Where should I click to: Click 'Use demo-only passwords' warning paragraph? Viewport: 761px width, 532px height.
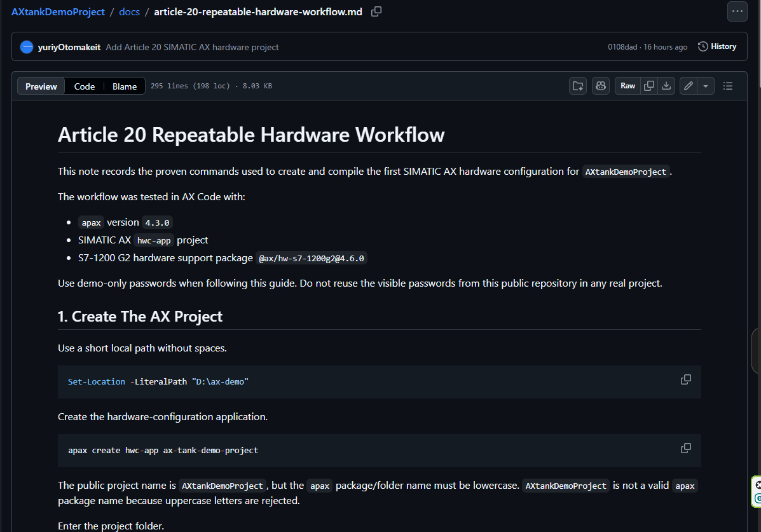(x=360, y=283)
